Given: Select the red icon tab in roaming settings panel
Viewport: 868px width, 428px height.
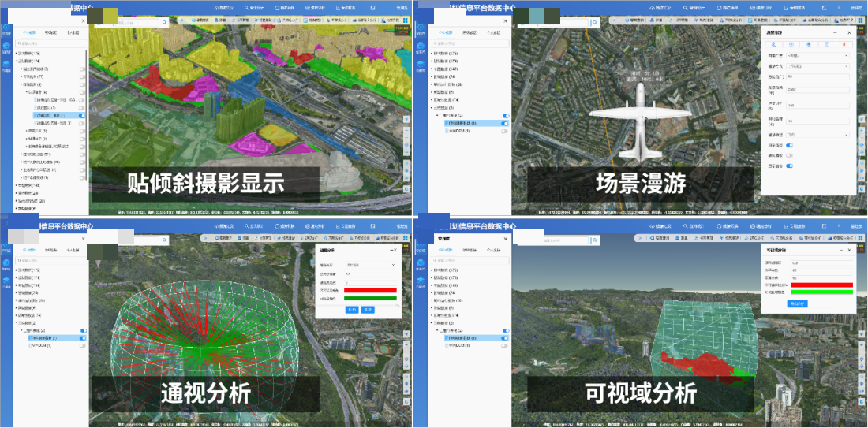Looking at the screenshot, I should (x=844, y=43).
